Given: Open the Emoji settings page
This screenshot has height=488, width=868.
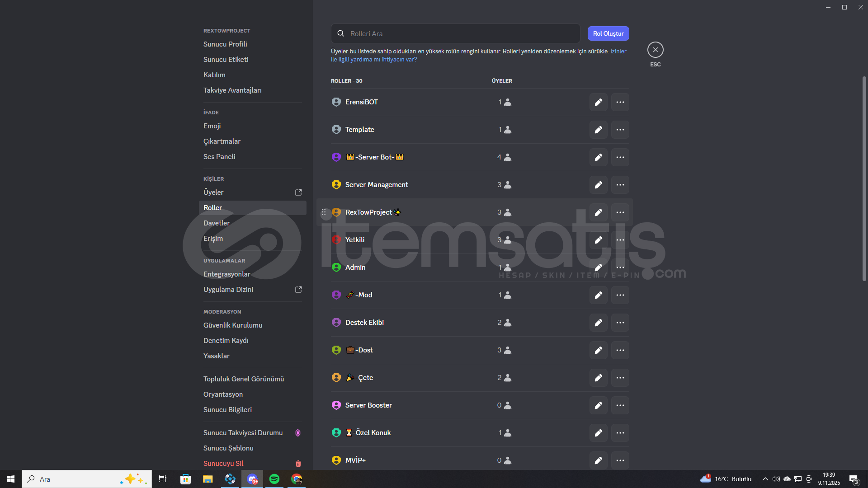Looking at the screenshot, I should 212,126.
